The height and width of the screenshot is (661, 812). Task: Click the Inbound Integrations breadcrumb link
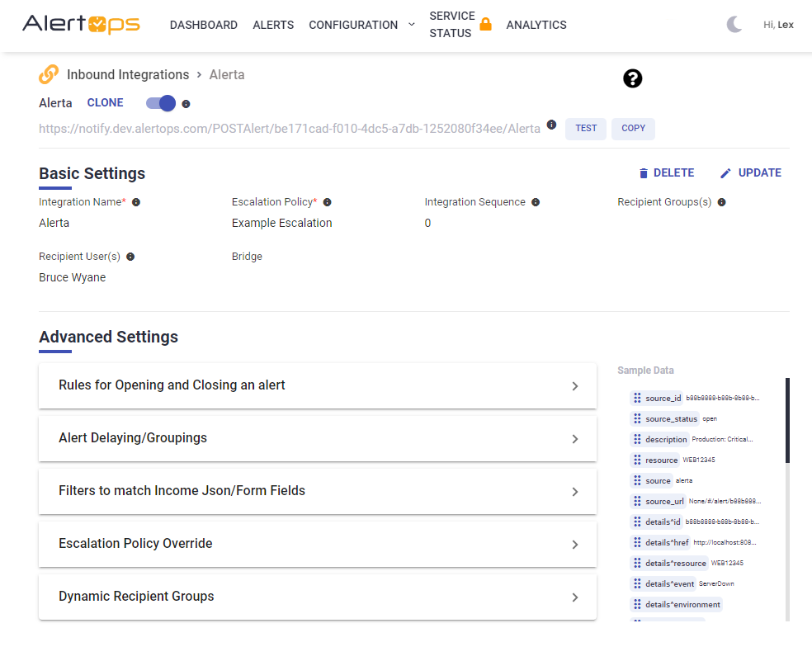pos(128,74)
